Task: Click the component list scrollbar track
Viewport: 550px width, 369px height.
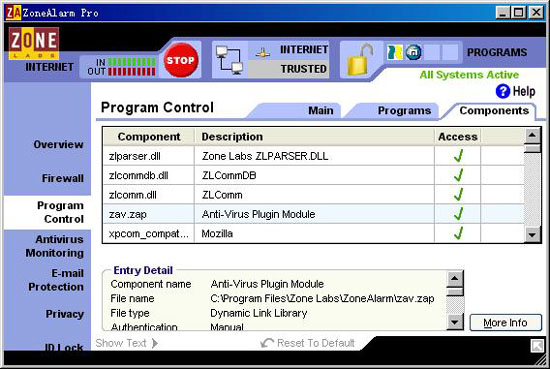Action: pyautogui.click(x=532, y=189)
